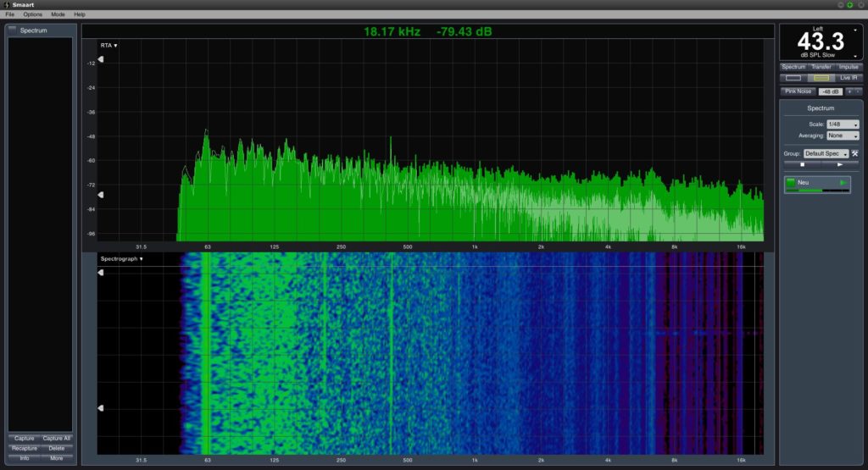
Task: Open the Spectrograph graph type dropdown
Action: pos(122,259)
